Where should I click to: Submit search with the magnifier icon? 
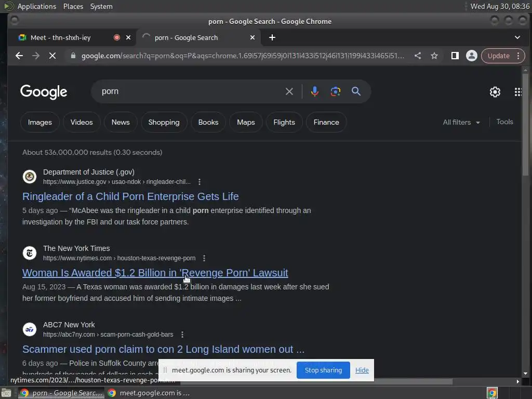click(356, 91)
